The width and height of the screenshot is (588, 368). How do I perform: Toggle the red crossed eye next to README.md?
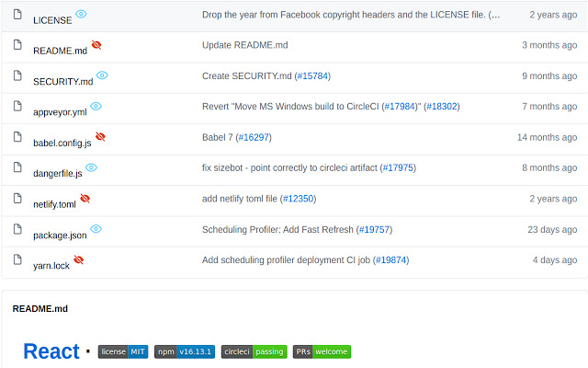click(x=96, y=45)
